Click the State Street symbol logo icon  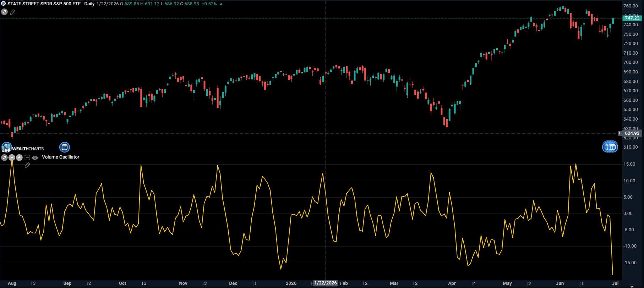pos(4,4)
